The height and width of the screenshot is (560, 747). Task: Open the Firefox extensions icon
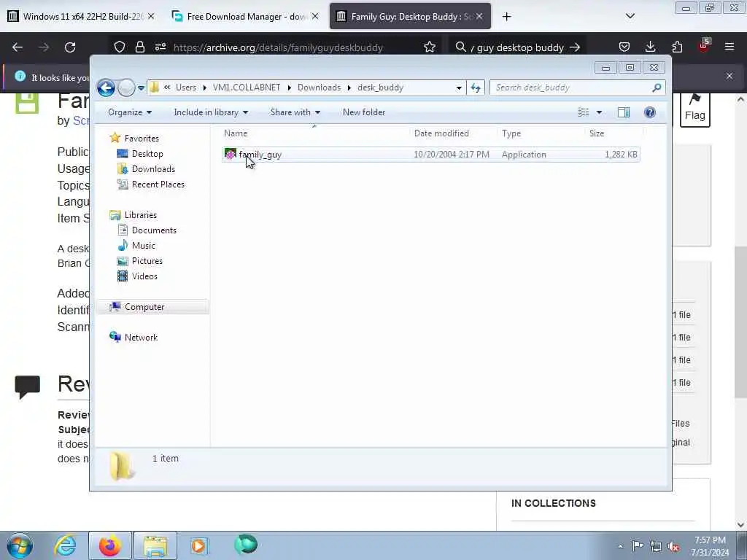coord(677,47)
